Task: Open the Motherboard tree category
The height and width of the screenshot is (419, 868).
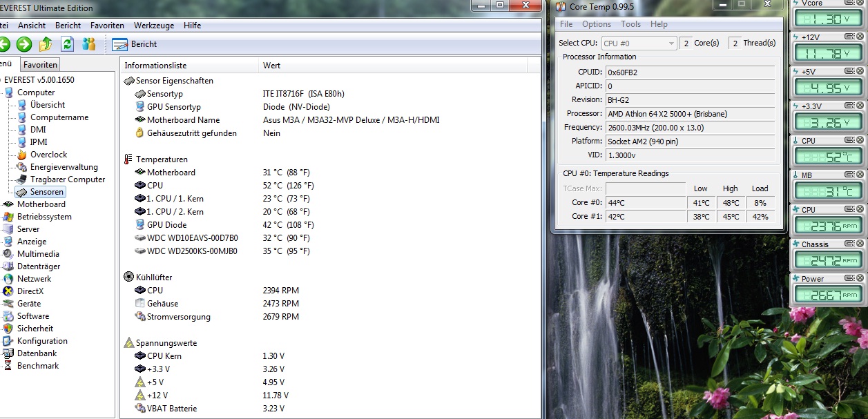Action: click(35, 204)
